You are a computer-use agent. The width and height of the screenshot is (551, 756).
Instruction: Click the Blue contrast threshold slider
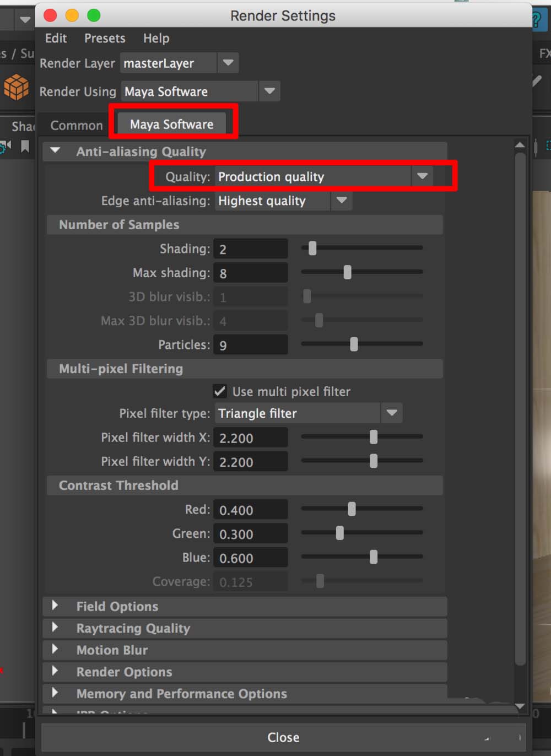[x=362, y=557]
